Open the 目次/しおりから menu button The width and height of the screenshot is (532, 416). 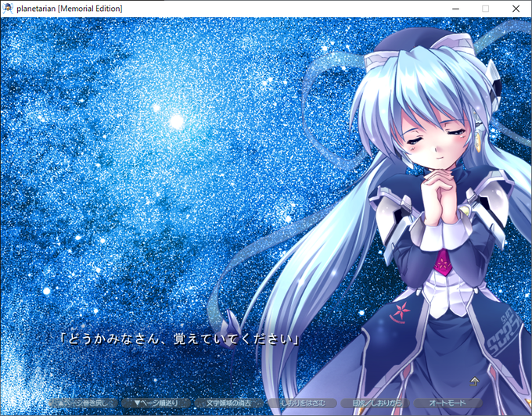click(376, 403)
